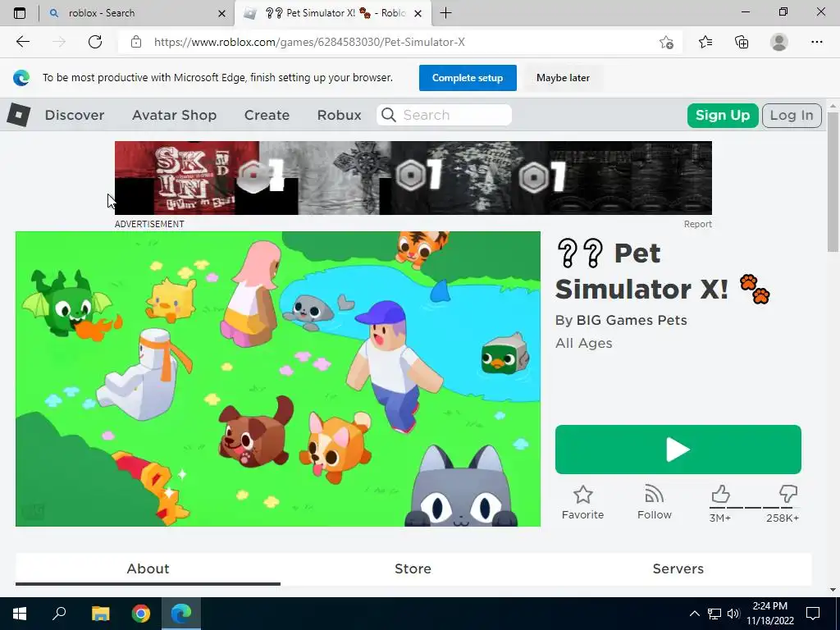Click the Sign Up button
840x630 pixels.
[723, 115]
